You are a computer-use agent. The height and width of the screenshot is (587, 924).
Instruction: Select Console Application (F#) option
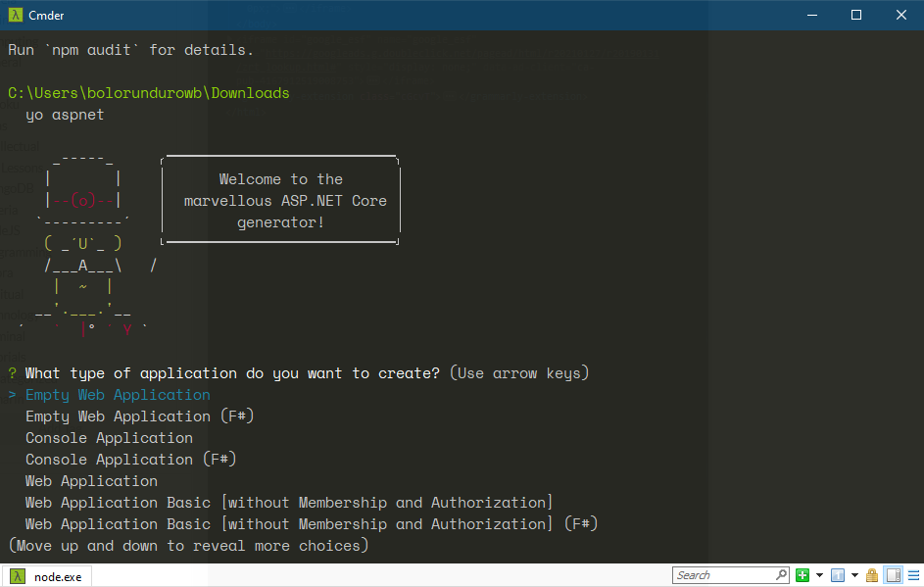(x=131, y=460)
